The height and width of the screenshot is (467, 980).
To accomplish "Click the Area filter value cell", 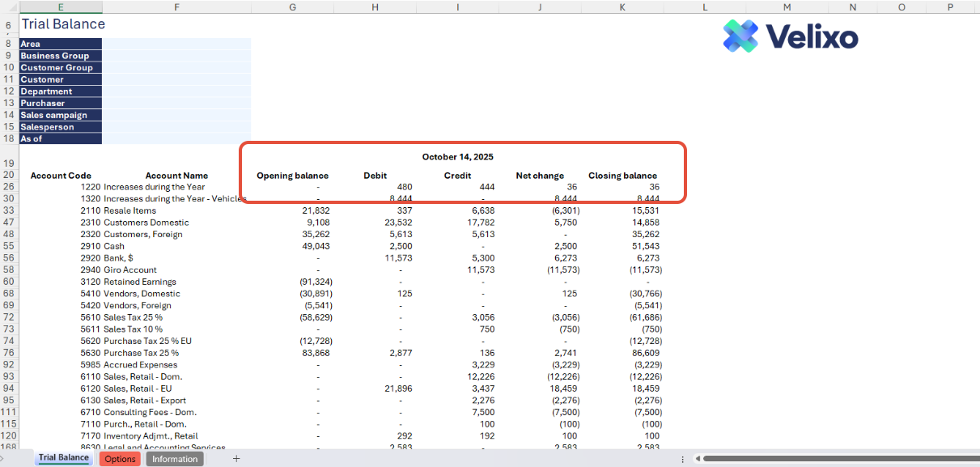I will (176, 44).
